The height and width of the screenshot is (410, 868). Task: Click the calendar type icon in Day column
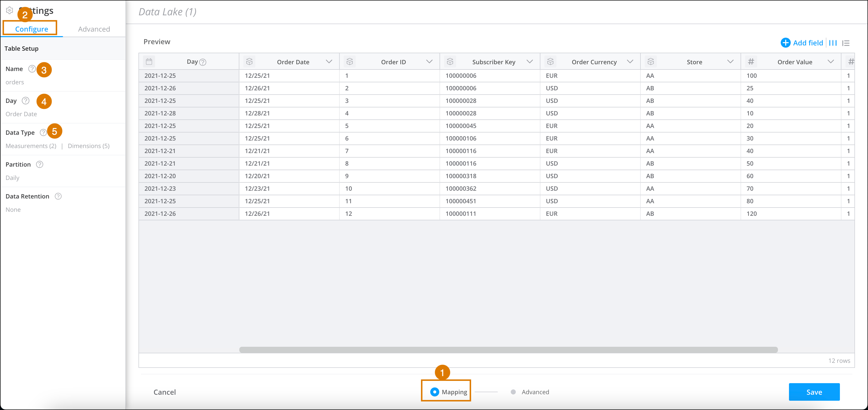point(149,62)
